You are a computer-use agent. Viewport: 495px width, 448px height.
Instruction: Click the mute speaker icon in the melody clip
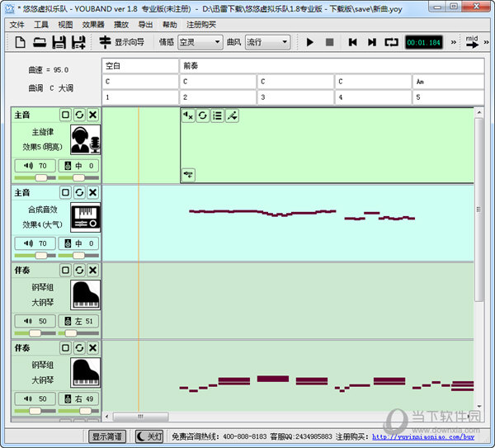pos(188,116)
